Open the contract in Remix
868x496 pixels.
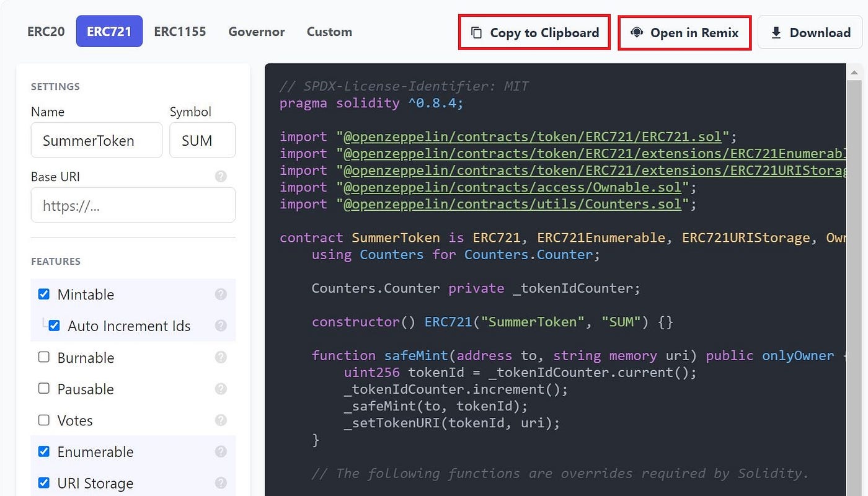click(x=684, y=33)
